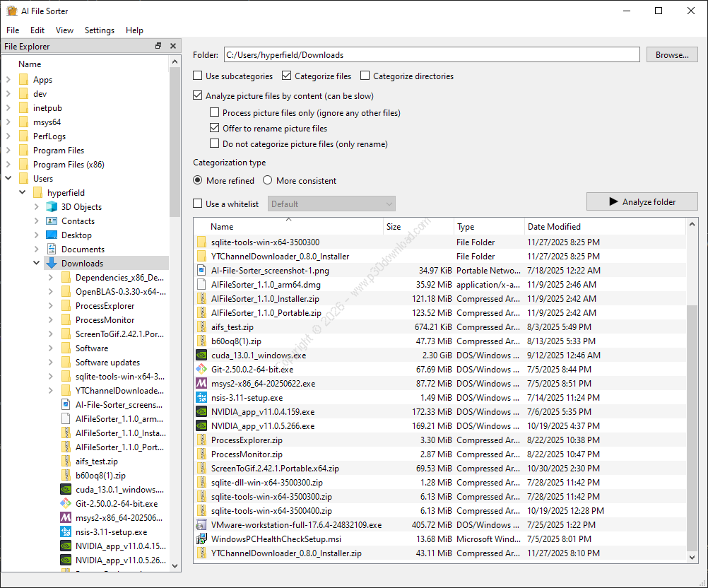Open the whitelist Default dropdown

coord(331,204)
